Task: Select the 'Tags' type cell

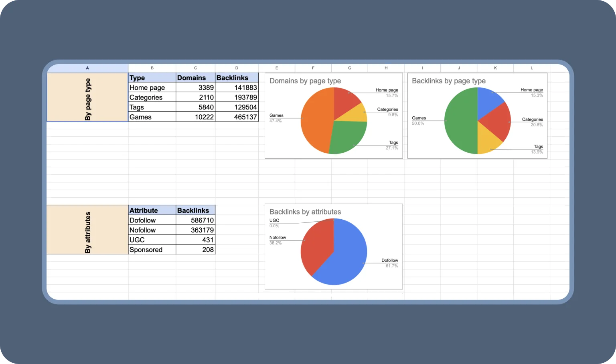Action: [x=152, y=107]
